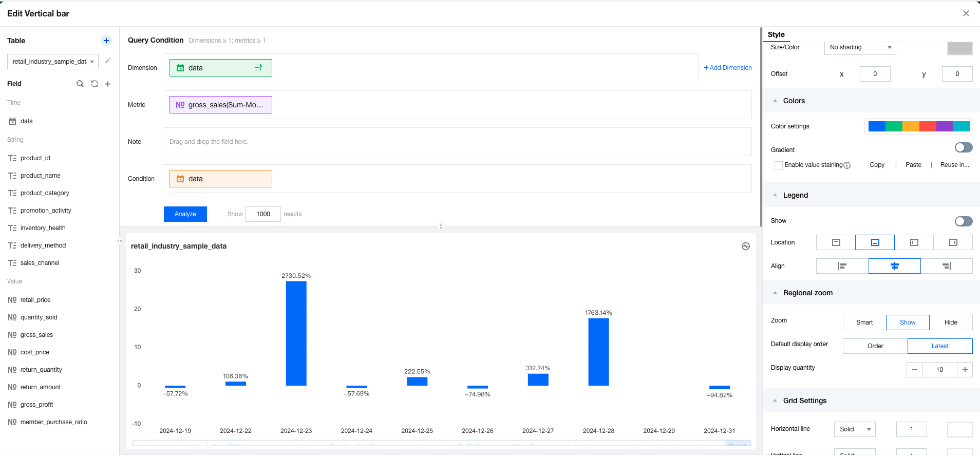Open the No shading dropdown
This screenshot has height=456, width=980.
coord(860,47)
